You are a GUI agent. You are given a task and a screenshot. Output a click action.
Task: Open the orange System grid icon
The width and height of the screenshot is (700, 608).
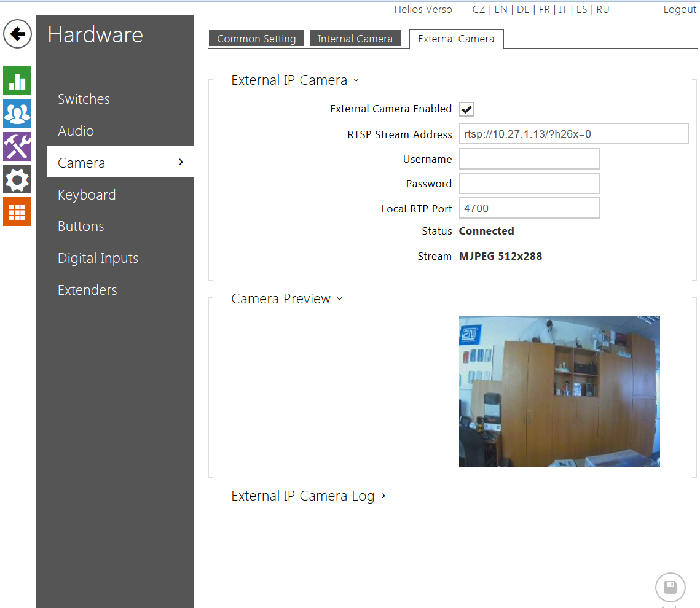[x=17, y=212]
